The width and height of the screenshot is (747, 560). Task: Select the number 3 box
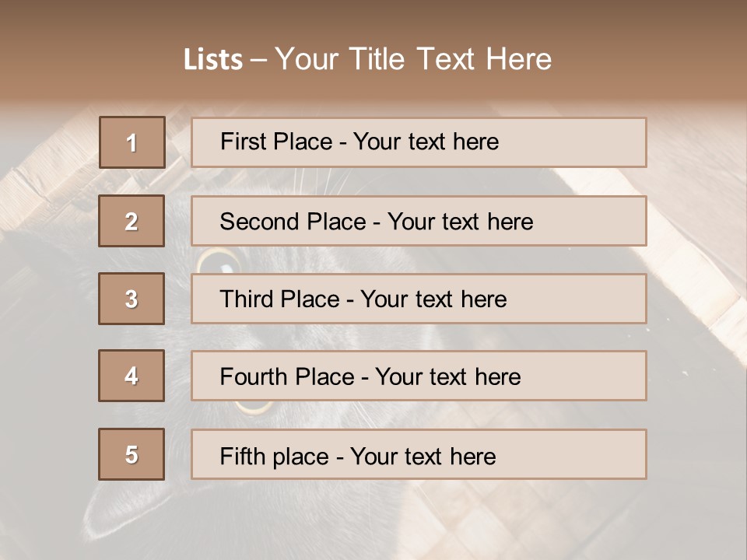pos(132,299)
